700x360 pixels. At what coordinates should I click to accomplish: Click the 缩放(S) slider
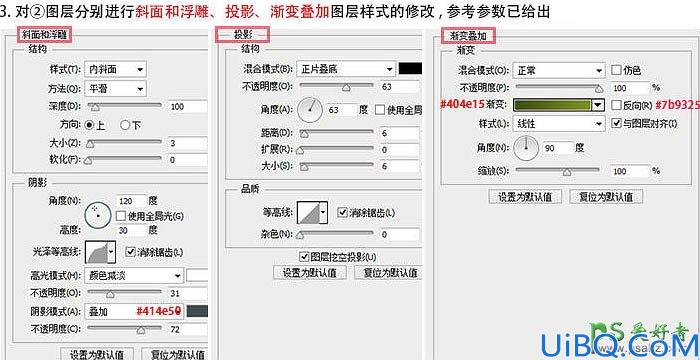(558, 171)
